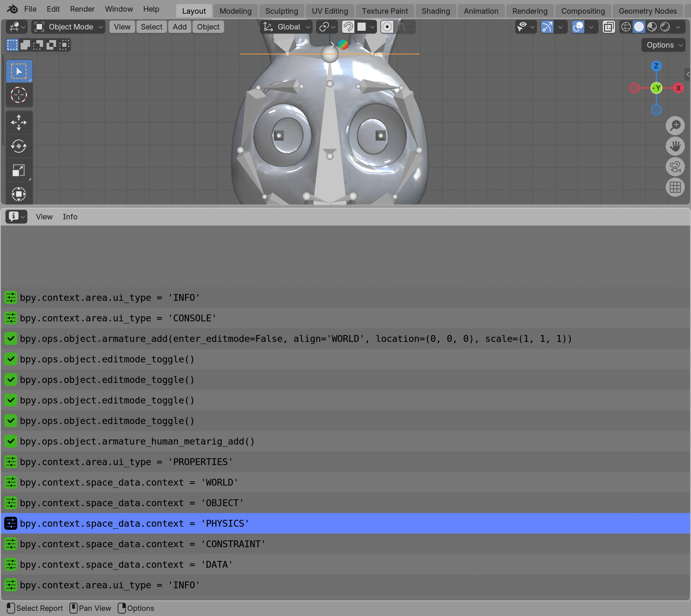This screenshot has width=691, height=616.
Task: Toggle viewport gizmos
Action: (x=547, y=27)
